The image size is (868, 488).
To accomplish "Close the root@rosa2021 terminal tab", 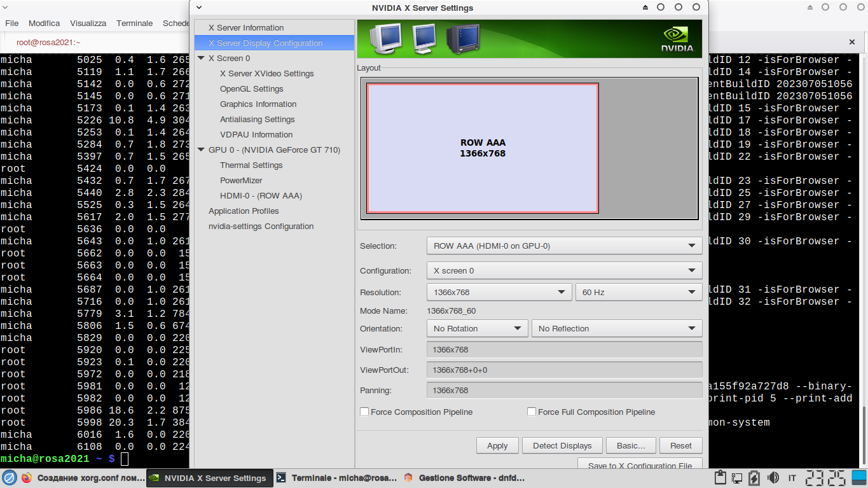I will [x=852, y=42].
